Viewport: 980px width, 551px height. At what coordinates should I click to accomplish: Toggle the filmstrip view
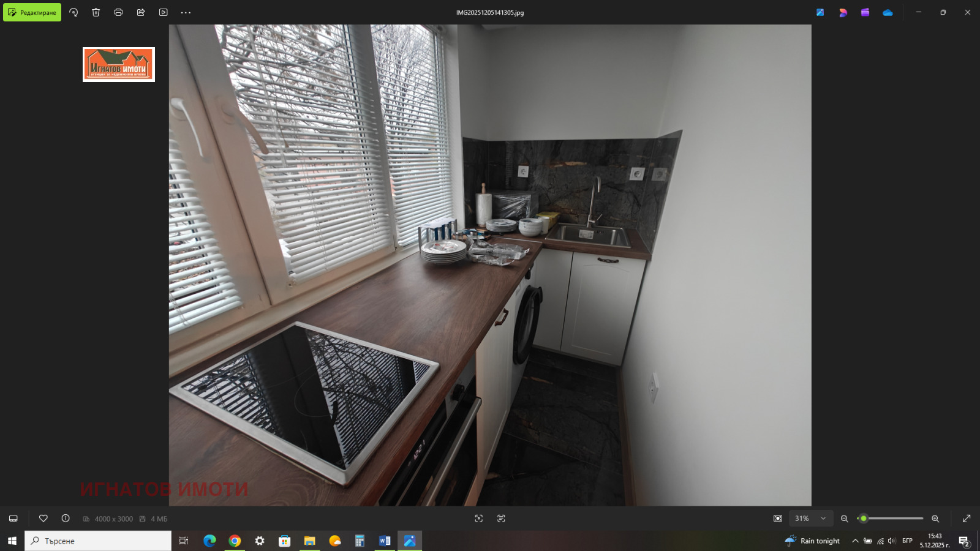(13, 519)
